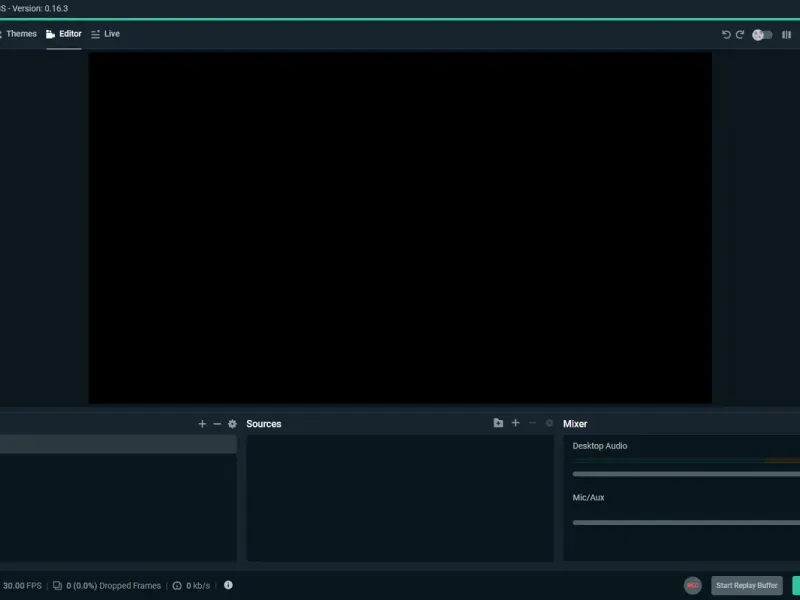Viewport: 800px width, 600px height.
Task: Switch to the Editor tab
Action: click(64, 34)
